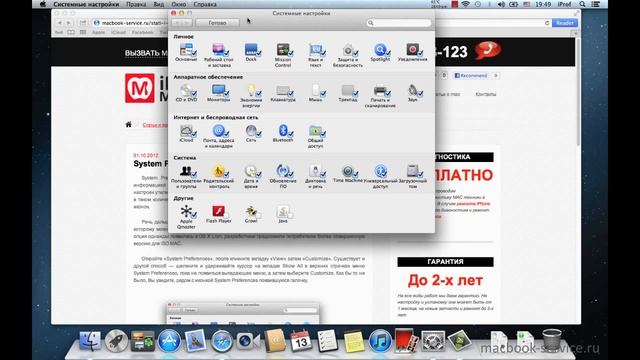Screen dimensions: 640x360
Task: Open the Bluetooth preference pane icon
Action: 283,131
